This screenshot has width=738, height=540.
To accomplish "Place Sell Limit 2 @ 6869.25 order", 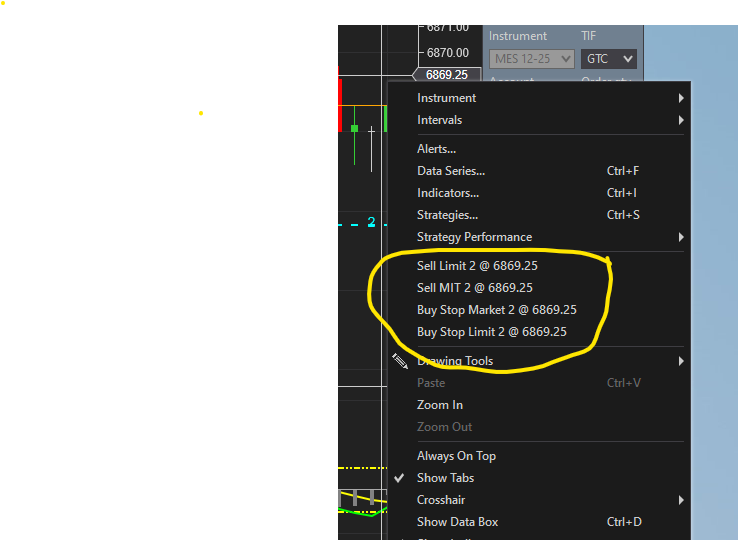I will pyautogui.click(x=476, y=266).
